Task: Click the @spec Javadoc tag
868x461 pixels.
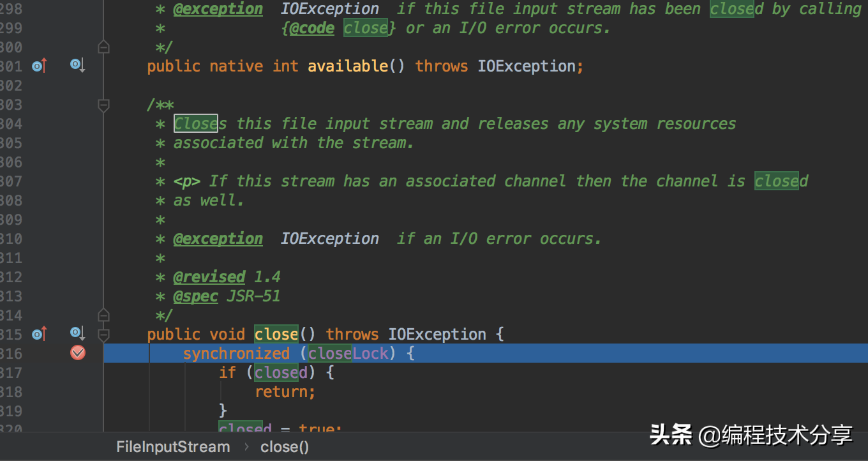Action: [196, 296]
